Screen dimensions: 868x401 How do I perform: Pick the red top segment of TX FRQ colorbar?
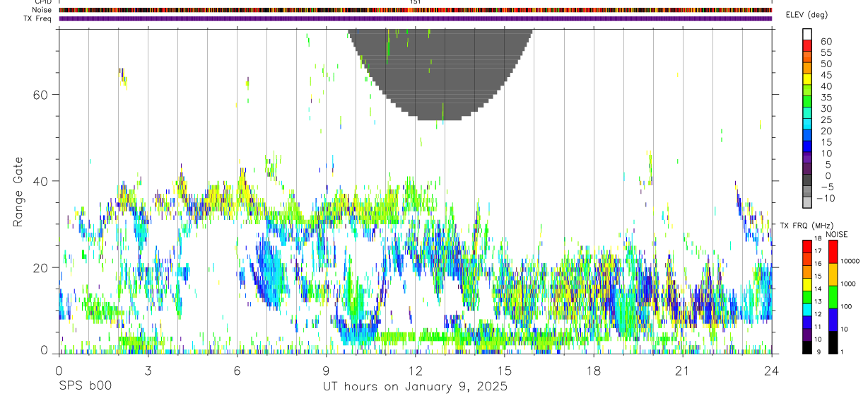807,246
